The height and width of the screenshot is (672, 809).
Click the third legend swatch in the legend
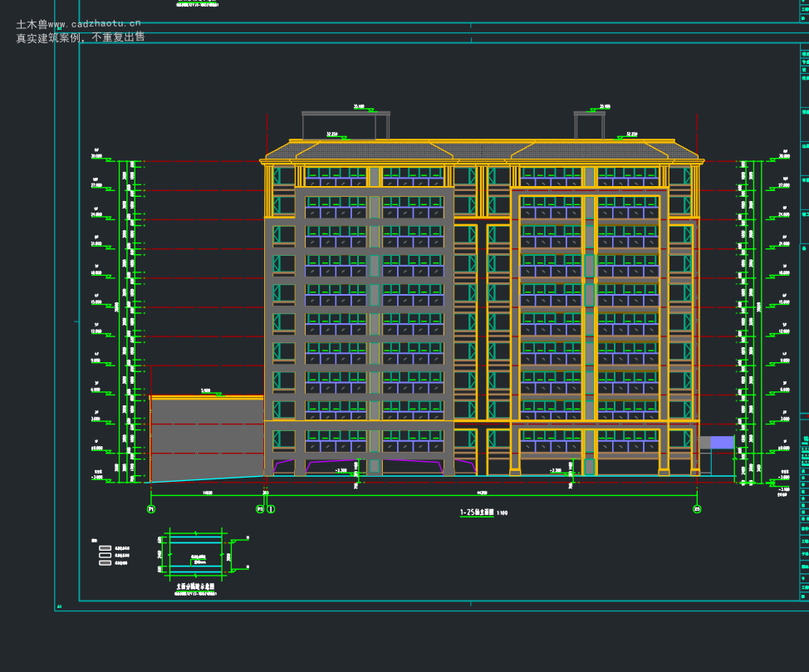105,562
